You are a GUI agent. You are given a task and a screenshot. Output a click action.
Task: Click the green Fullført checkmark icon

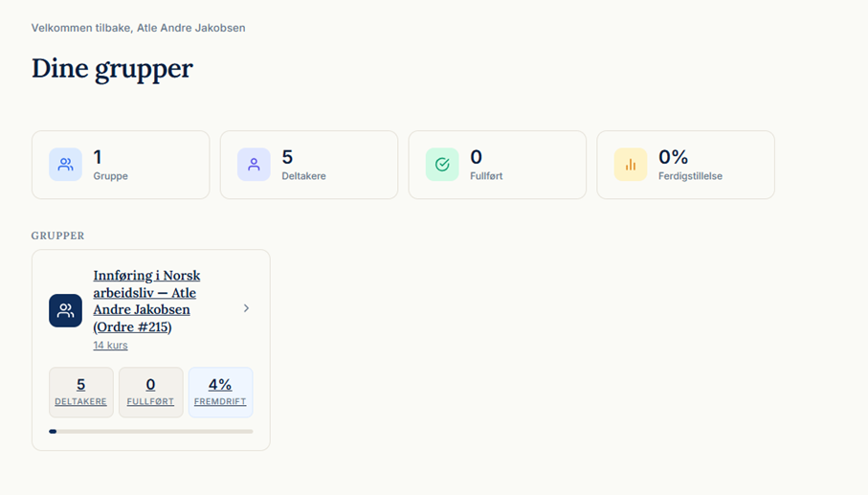(442, 165)
